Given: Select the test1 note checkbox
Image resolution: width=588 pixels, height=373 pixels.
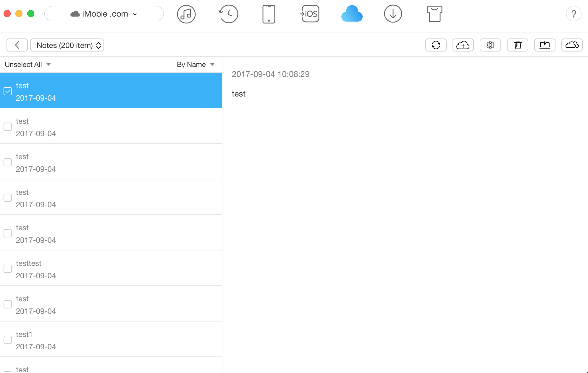Looking at the screenshot, I should [7, 340].
